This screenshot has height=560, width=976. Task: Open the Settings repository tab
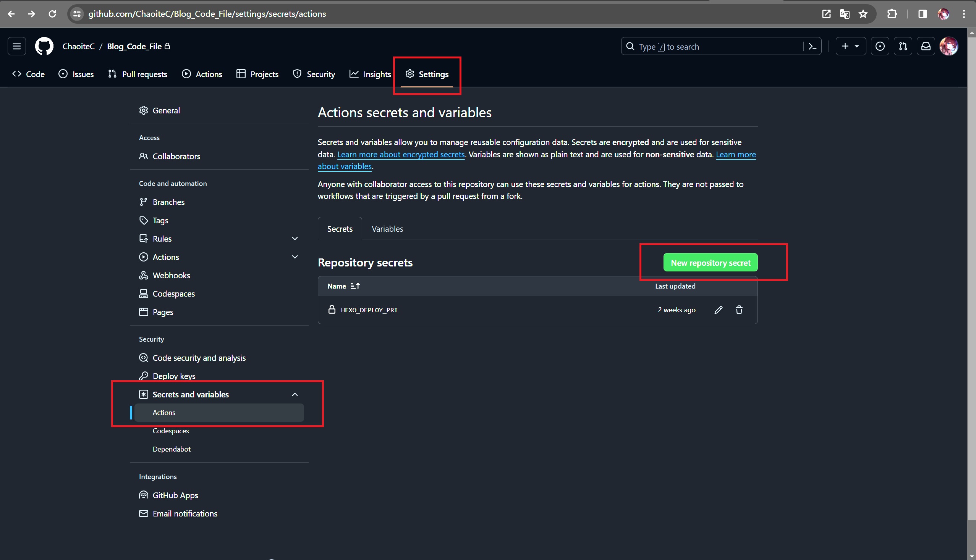point(427,74)
